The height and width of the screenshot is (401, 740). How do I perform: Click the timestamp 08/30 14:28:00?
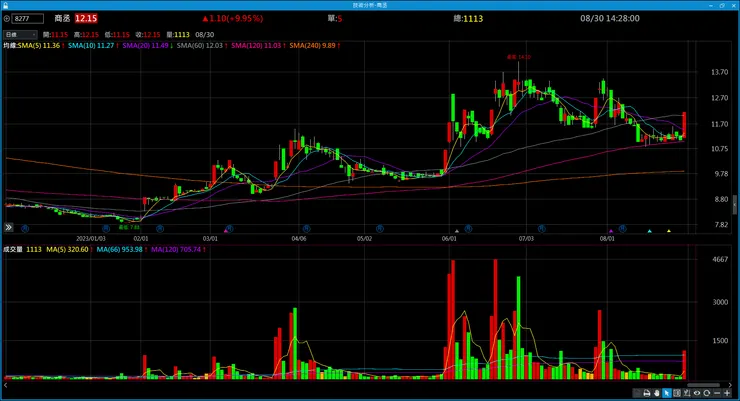610,18
